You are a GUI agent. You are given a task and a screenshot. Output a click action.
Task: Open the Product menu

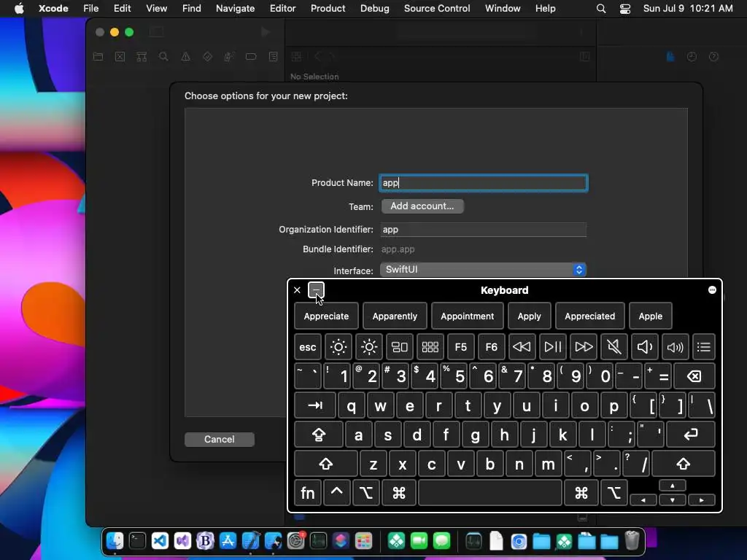pos(328,9)
